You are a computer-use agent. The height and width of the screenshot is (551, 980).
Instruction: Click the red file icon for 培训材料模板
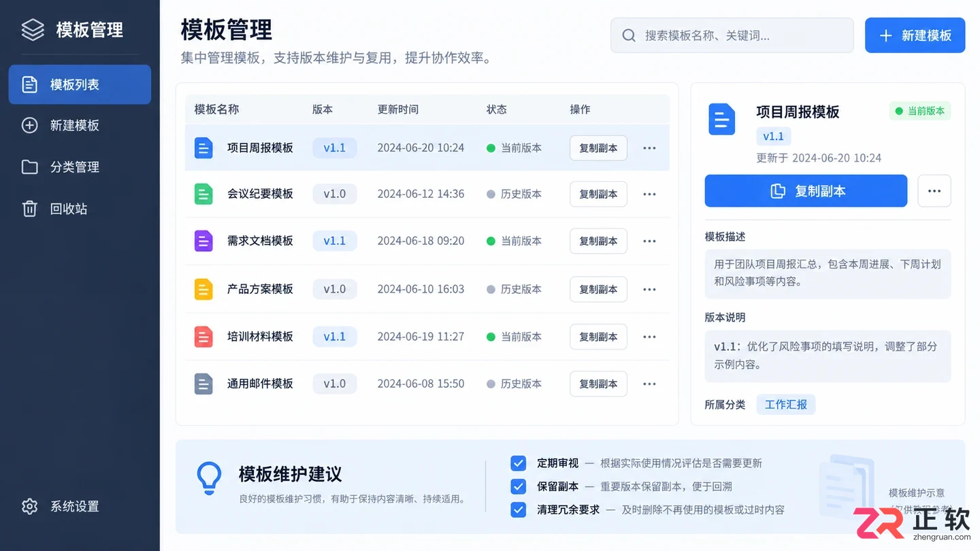tap(203, 337)
